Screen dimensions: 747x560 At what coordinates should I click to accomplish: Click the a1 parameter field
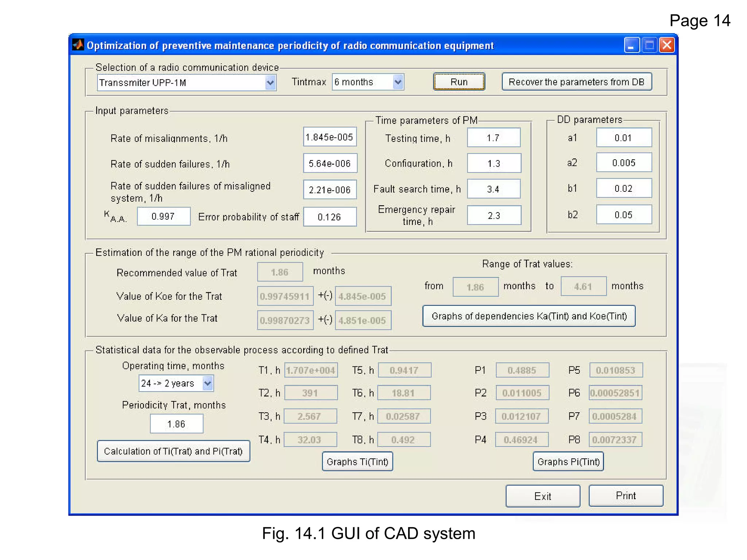tap(624, 137)
